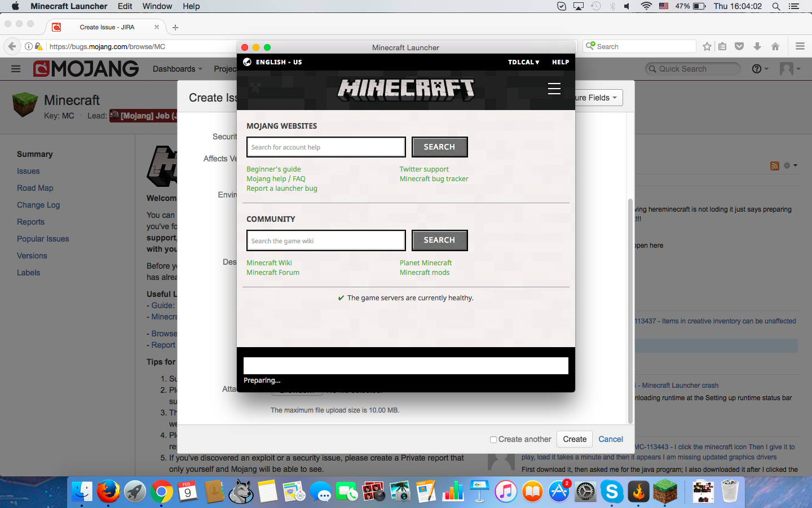Go to the Firefox home page

(x=775, y=46)
